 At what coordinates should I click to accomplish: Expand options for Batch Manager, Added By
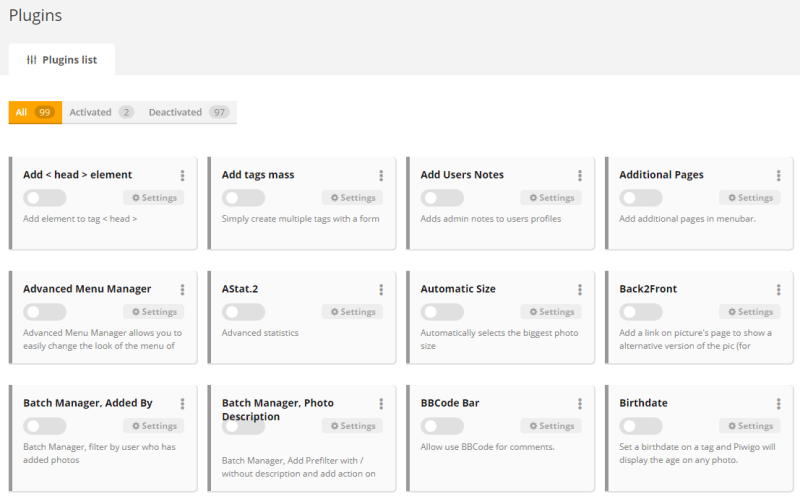(x=182, y=404)
